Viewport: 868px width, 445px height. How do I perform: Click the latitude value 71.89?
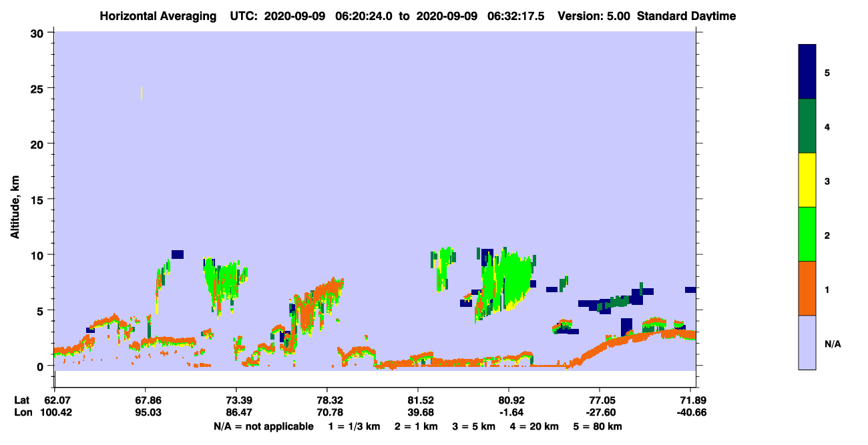click(x=690, y=400)
